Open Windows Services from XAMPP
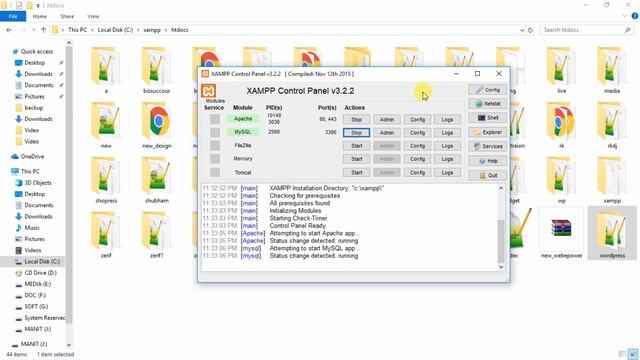The image size is (640, 360). click(487, 146)
